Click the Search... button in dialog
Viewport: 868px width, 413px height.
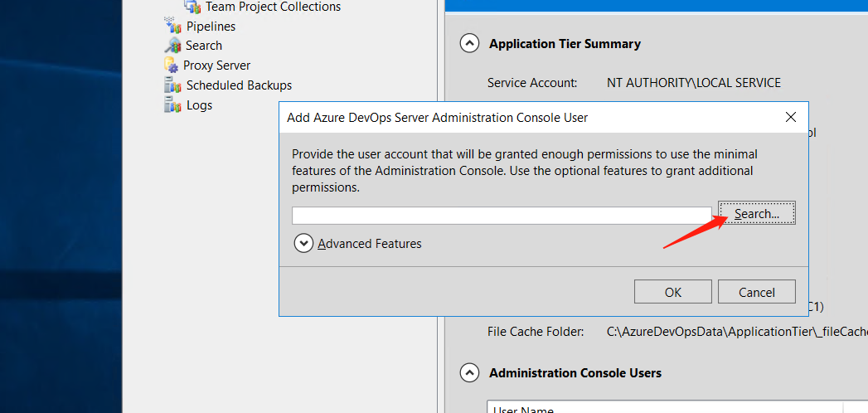[757, 213]
